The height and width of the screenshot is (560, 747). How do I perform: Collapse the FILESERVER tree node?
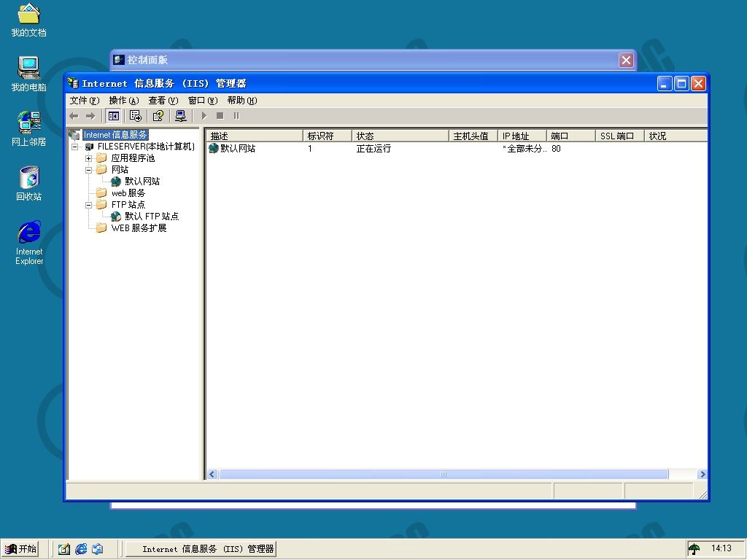75,147
